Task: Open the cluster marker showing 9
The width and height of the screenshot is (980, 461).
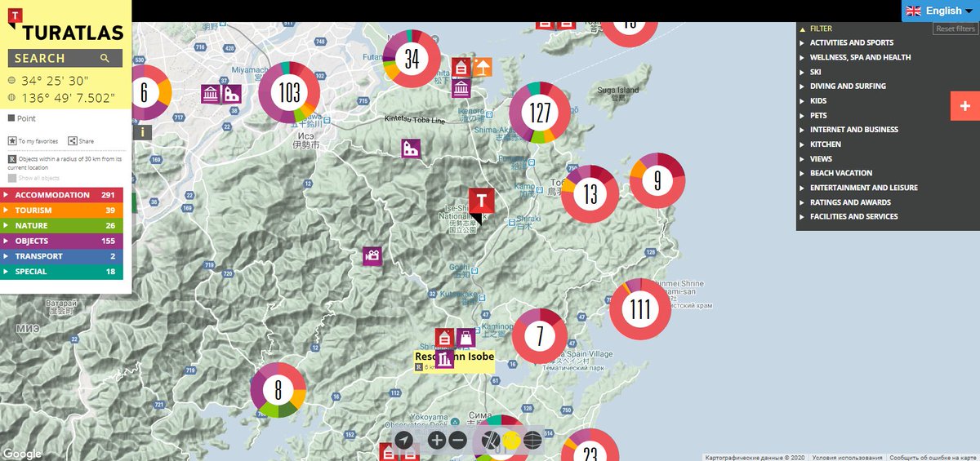Action: tap(657, 180)
